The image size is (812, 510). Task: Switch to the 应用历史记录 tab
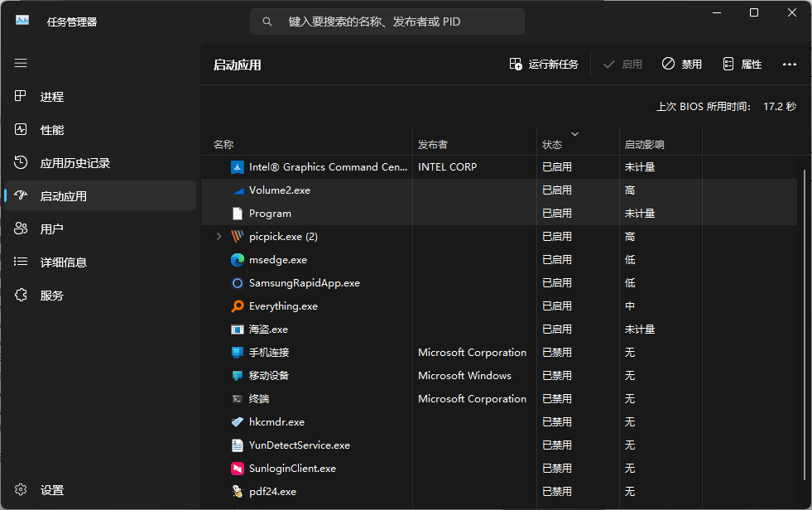pyautogui.click(x=100, y=162)
